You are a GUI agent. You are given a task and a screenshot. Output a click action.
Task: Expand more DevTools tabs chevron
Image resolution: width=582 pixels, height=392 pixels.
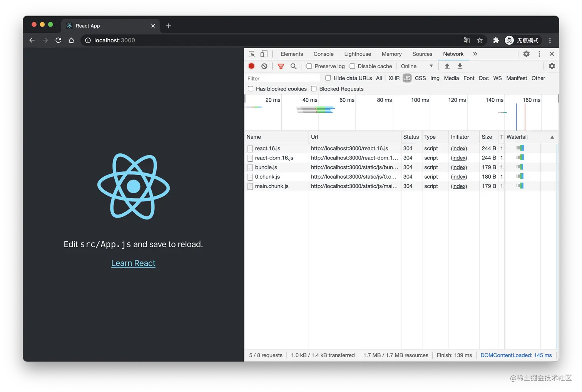coord(475,54)
